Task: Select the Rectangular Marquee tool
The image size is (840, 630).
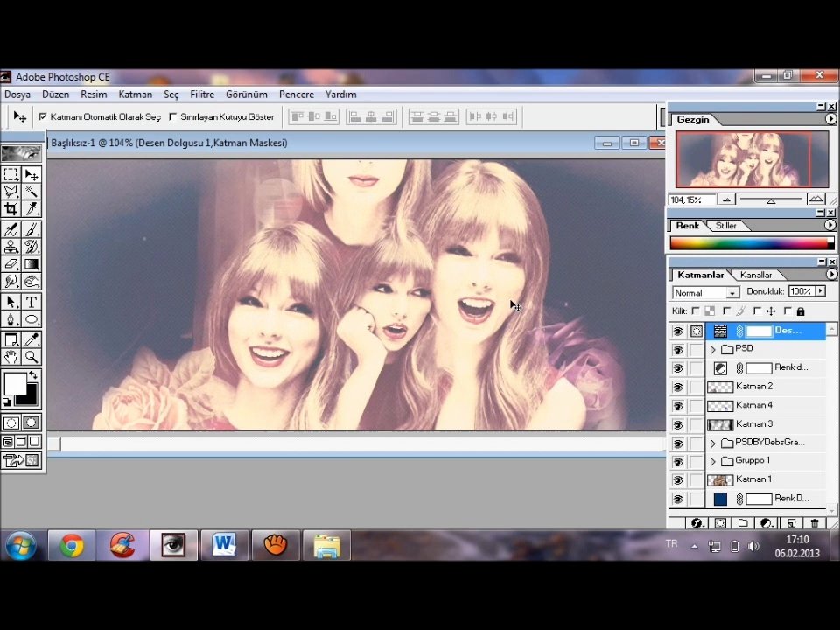Action: 10,175
